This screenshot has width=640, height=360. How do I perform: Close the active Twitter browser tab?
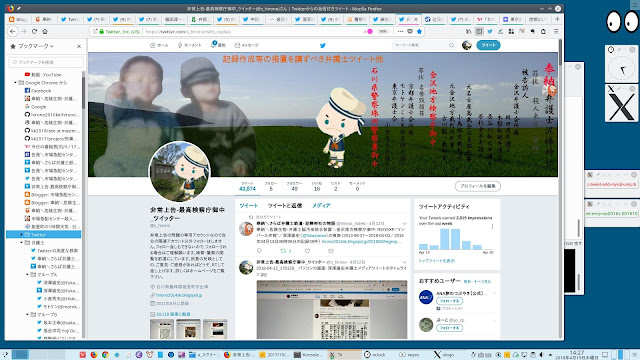[416, 19]
